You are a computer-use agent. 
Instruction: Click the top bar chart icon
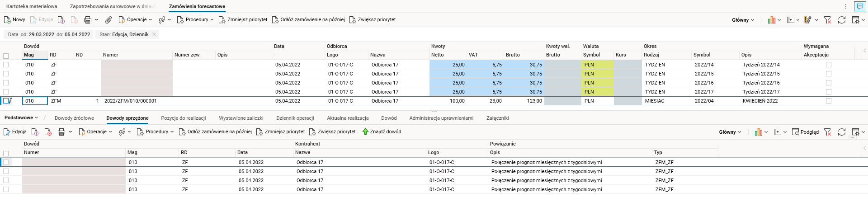click(x=772, y=20)
